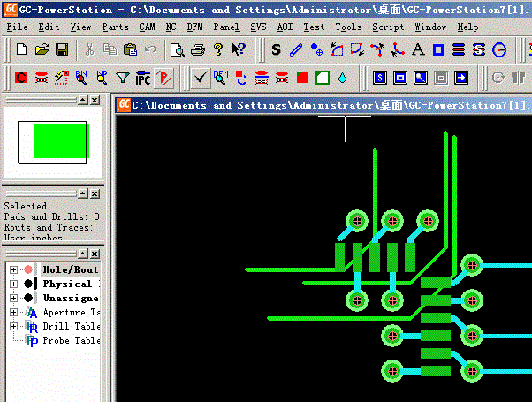Expand the Hole/Rout tree node

point(13,269)
